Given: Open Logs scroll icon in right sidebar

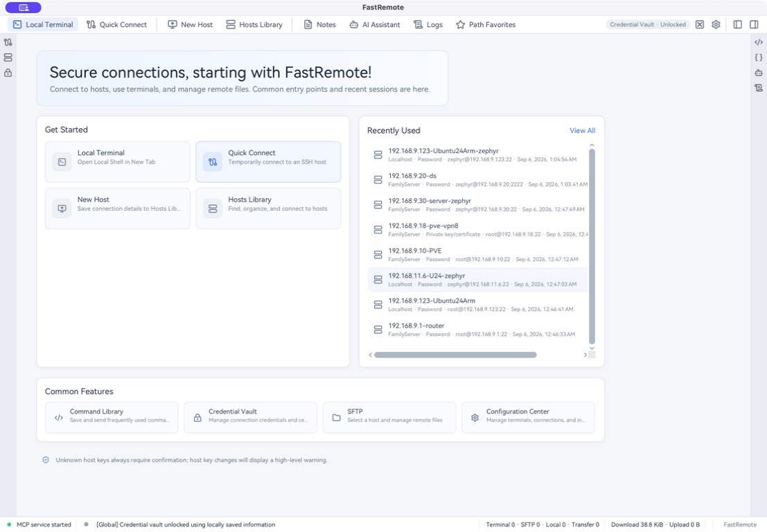Looking at the screenshot, I should pyautogui.click(x=759, y=88).
